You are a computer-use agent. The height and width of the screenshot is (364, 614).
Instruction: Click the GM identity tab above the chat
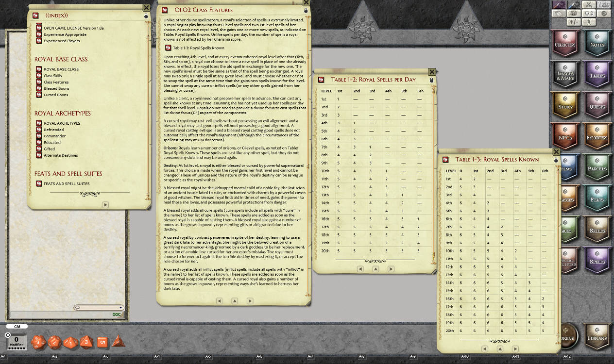[x=17, y=327]
